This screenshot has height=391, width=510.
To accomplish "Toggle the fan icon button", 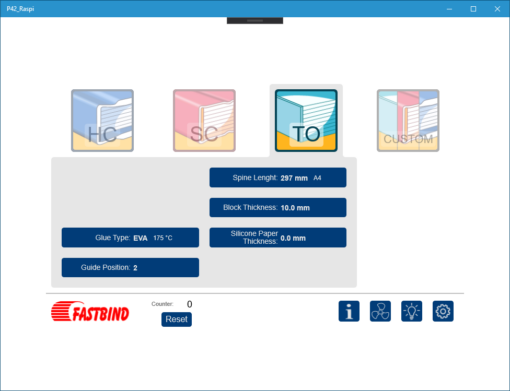I will coord(380,311).
